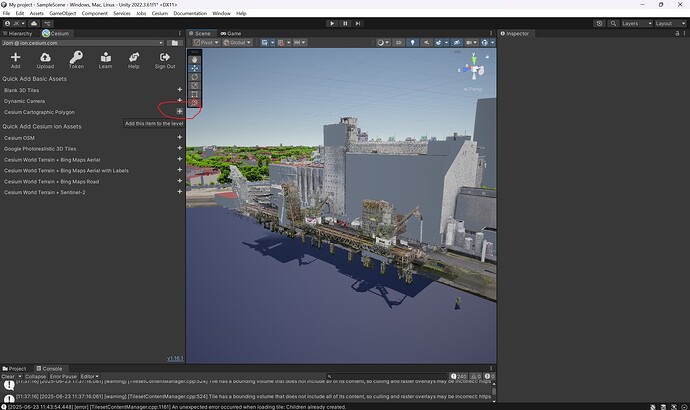Viewport: 690px width, 410px height.
Task: Switch to the Hierarchy tab
Action: coord(18,33)
